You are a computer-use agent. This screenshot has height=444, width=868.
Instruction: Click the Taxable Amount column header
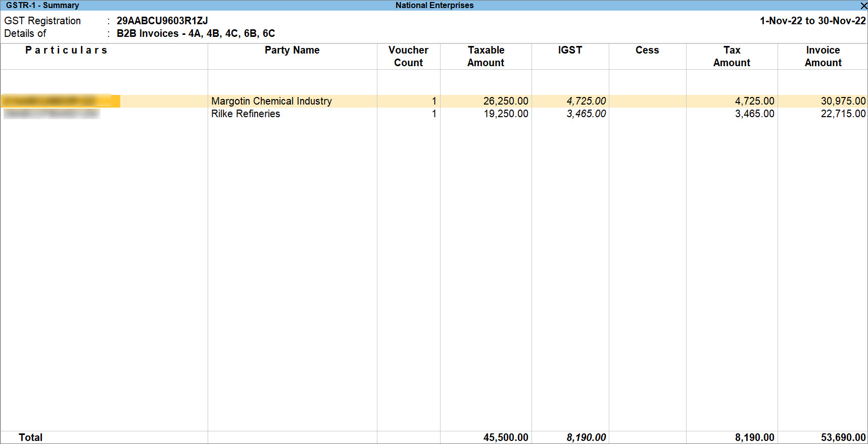[486, 56]
